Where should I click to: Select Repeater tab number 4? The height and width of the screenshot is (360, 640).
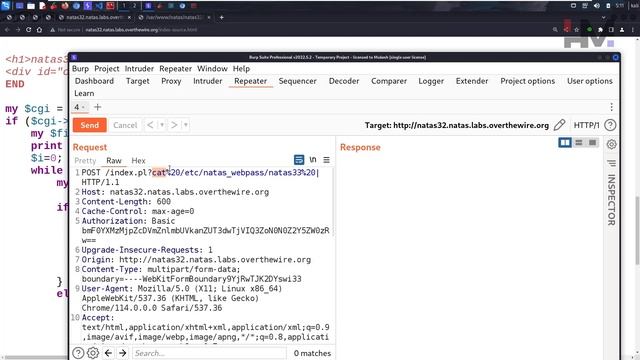tap(79, 107)
